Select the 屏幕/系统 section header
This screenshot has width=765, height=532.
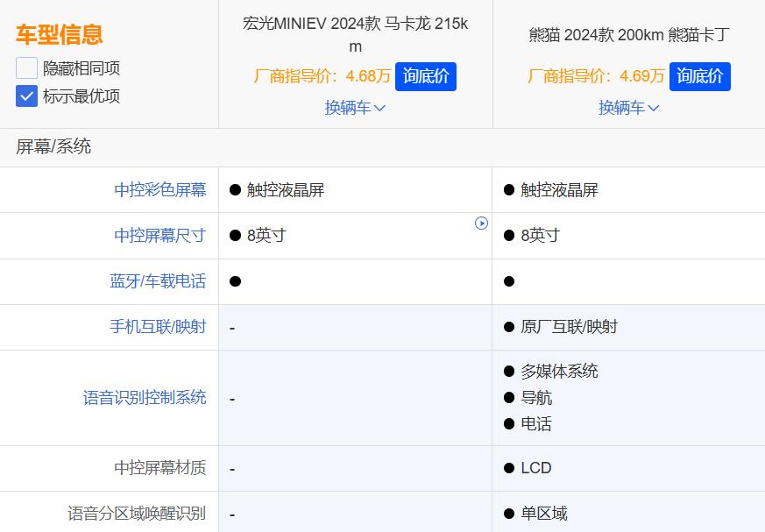point(53,147)
